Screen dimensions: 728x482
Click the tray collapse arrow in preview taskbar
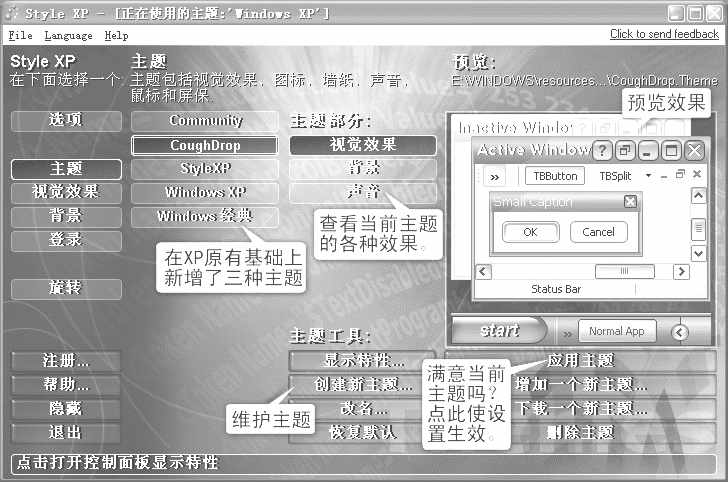[x=679, y=332]
